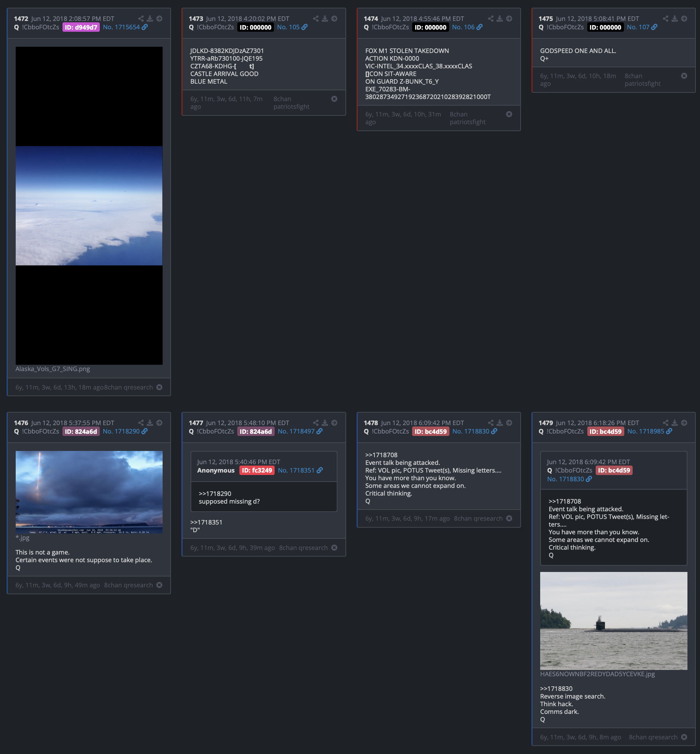Open link No. 1718290

[x=125, y=431]
